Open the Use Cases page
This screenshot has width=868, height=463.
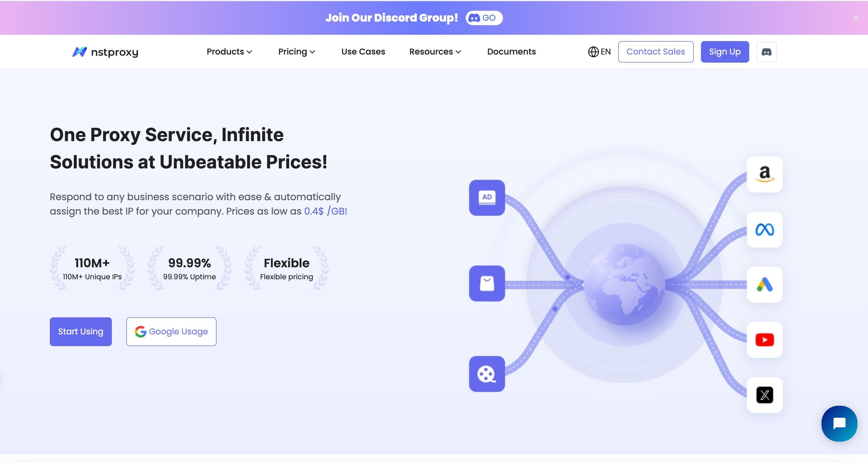click(x=363, y=52)
